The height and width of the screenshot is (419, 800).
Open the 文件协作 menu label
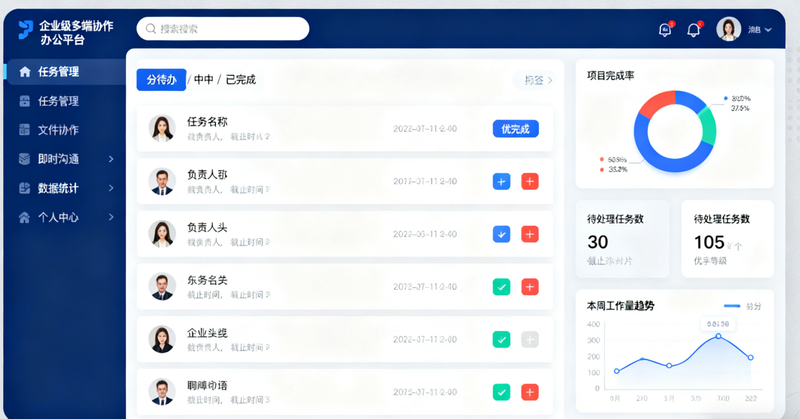pyautogui.click(x=58, y=130)
